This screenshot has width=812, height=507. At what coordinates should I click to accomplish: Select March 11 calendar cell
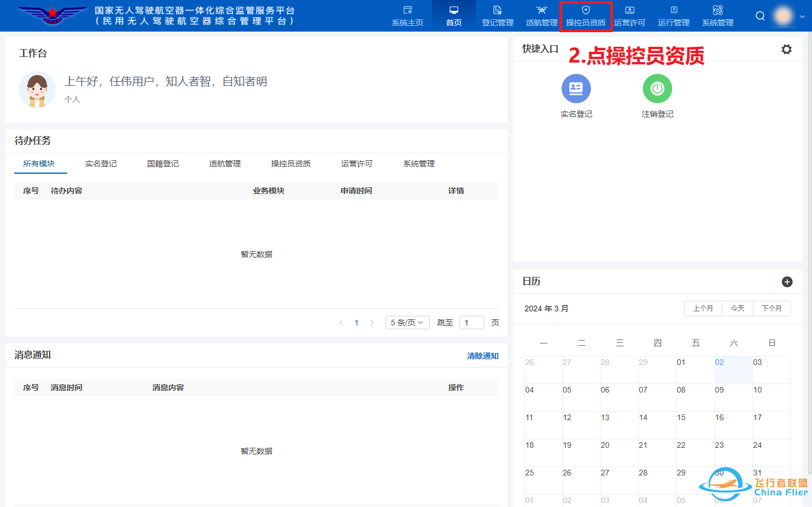click(543, 425)
